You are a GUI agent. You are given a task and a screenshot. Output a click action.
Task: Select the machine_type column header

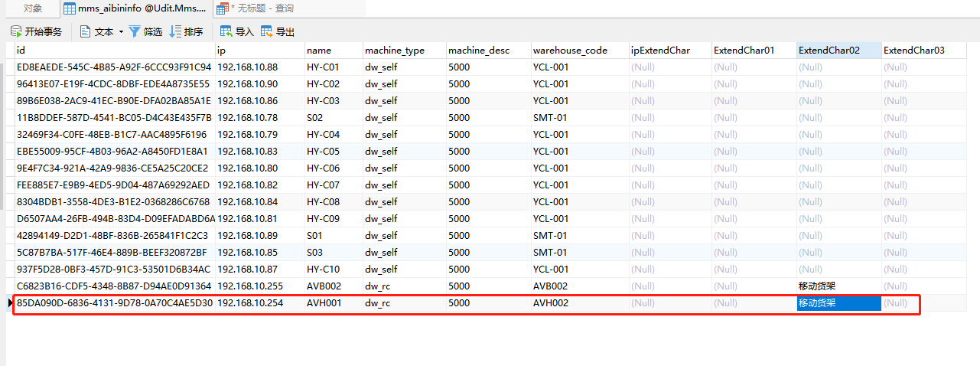tap(394, 51)
